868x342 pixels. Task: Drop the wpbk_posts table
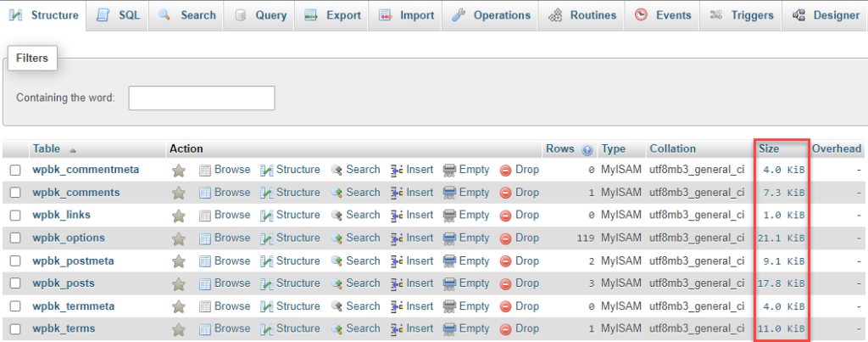point(520,283)
